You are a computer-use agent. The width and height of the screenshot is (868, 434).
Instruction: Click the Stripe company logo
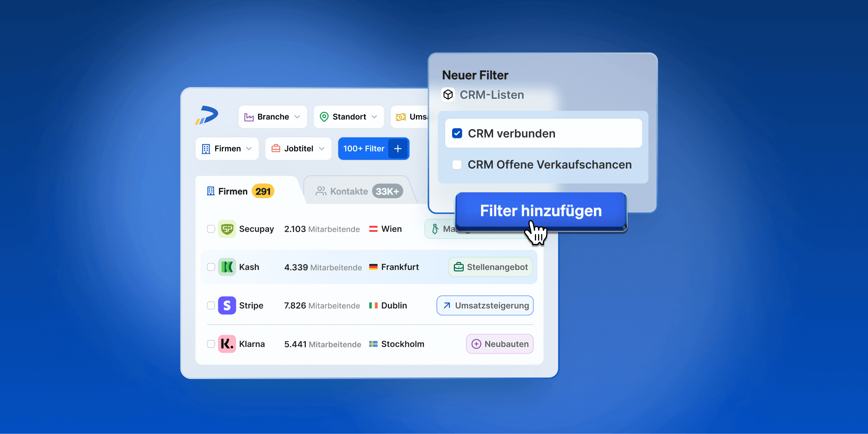click(227, 305)
